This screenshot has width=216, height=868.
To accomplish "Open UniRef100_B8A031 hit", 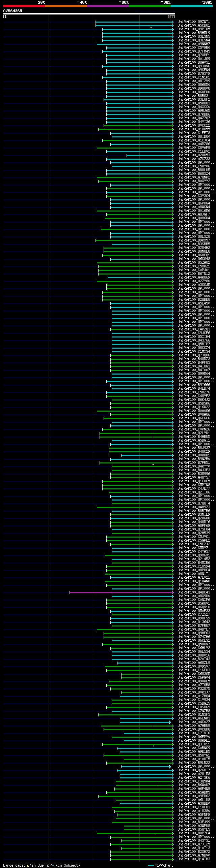I will [194, 63].
